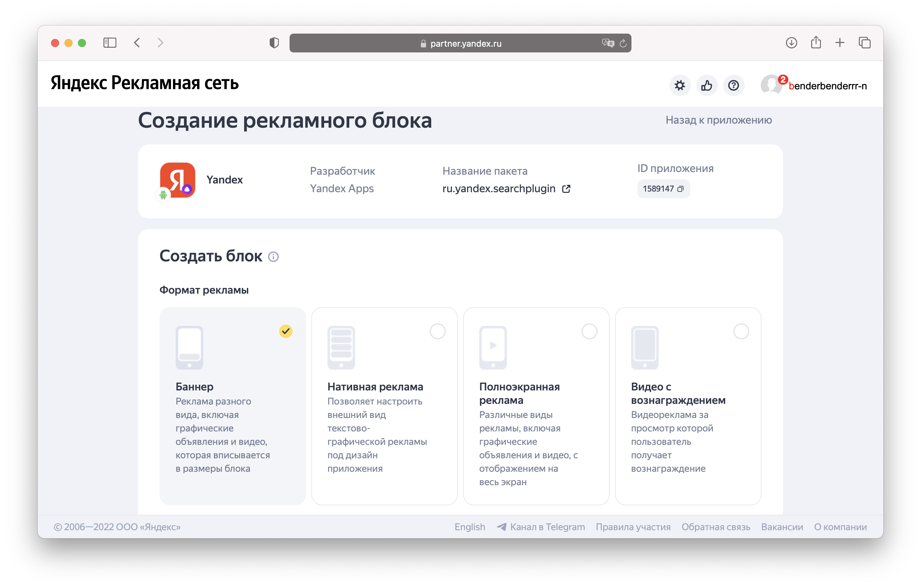Open Safari downloads button
Screen dimensions: 921x588
click(791, 43)
